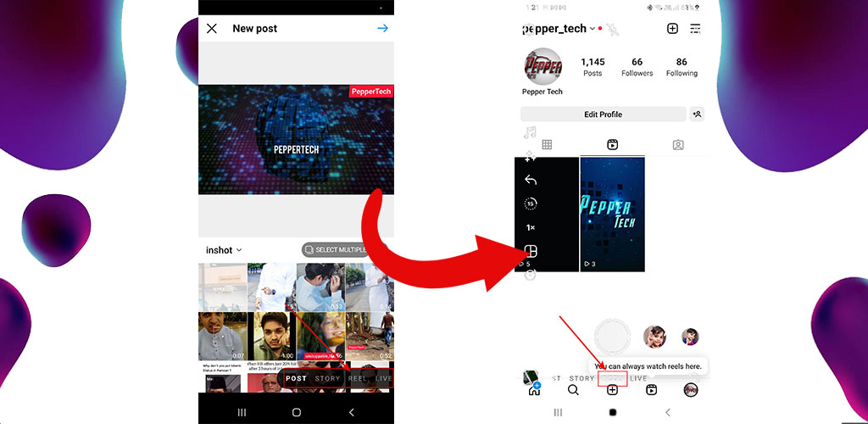Open the Pepper Tech reel thumbnail
Image resolution: width=868 pixels, height=424 pixels.
click(612, 214)
